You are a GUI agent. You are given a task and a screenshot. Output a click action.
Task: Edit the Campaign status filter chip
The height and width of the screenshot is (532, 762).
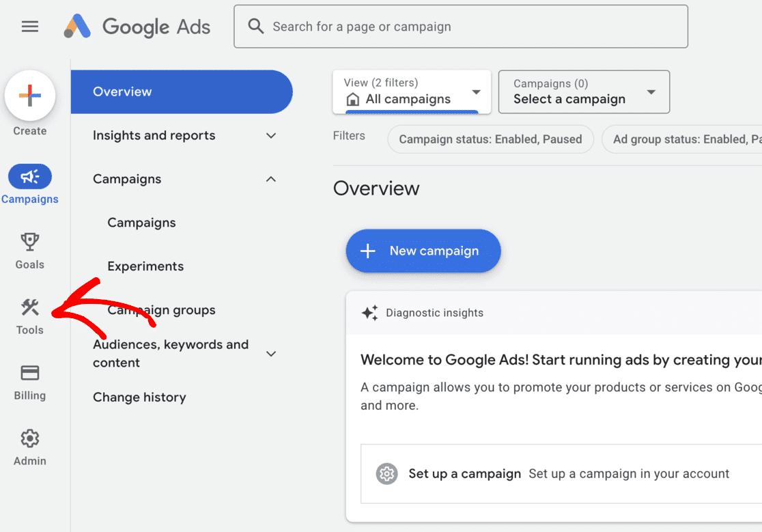(x=490, y=139)
